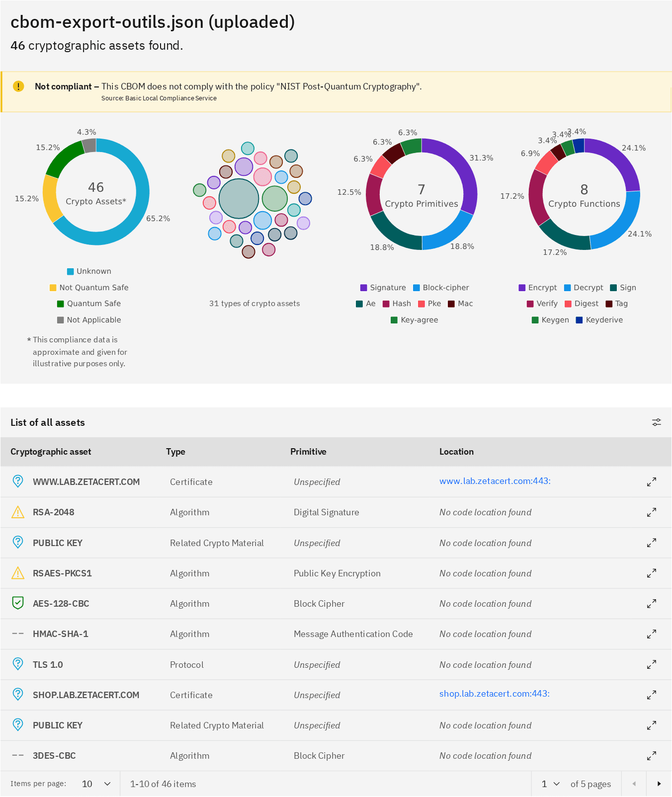Screen dimensions: 672x797
Task: Toggle the Digest legend entry
Action: pos(582,304)
